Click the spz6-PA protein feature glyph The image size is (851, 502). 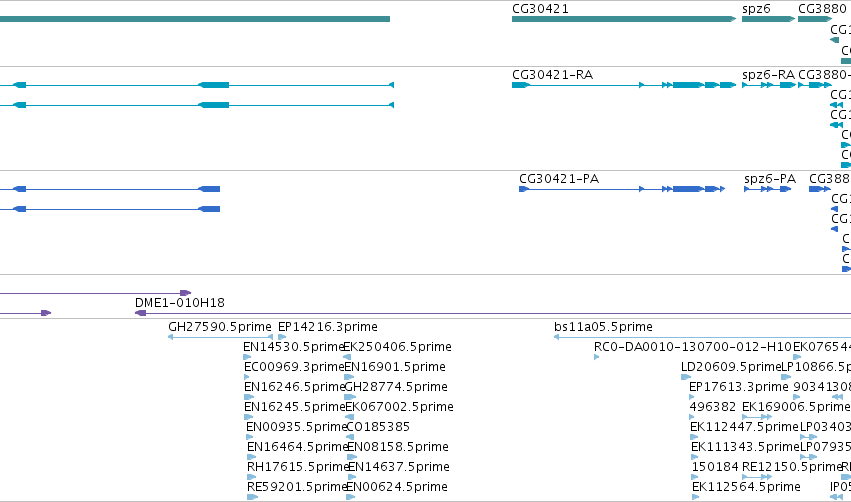click(x=767, y=189)
